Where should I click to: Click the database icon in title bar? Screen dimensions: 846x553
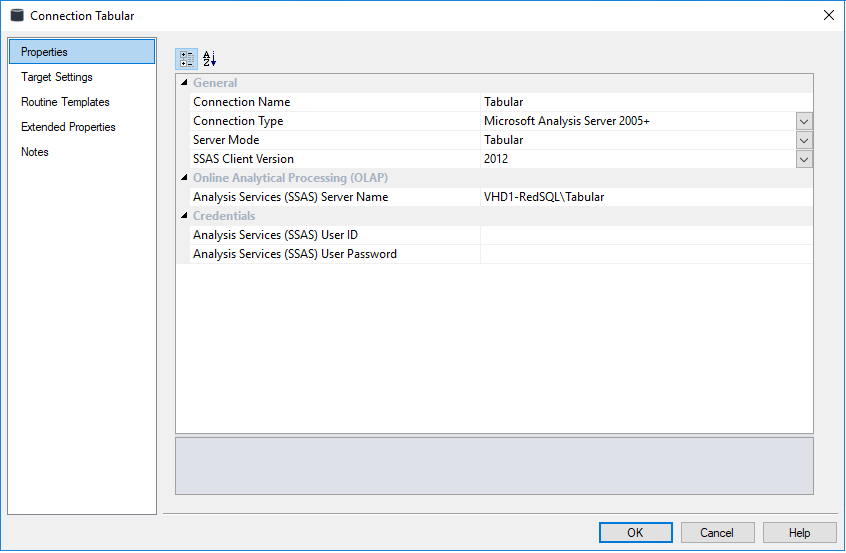(x=17, y=15)
